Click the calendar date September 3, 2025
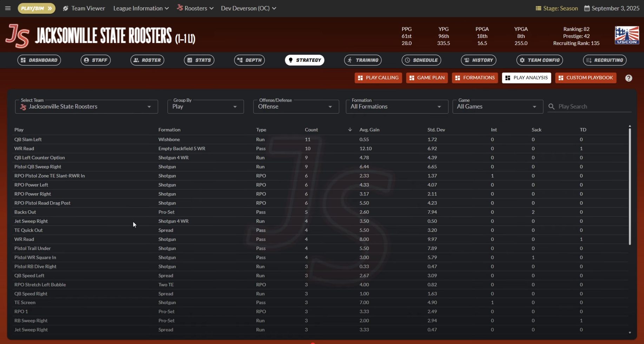Screen dimensions: 644x344 612,8
